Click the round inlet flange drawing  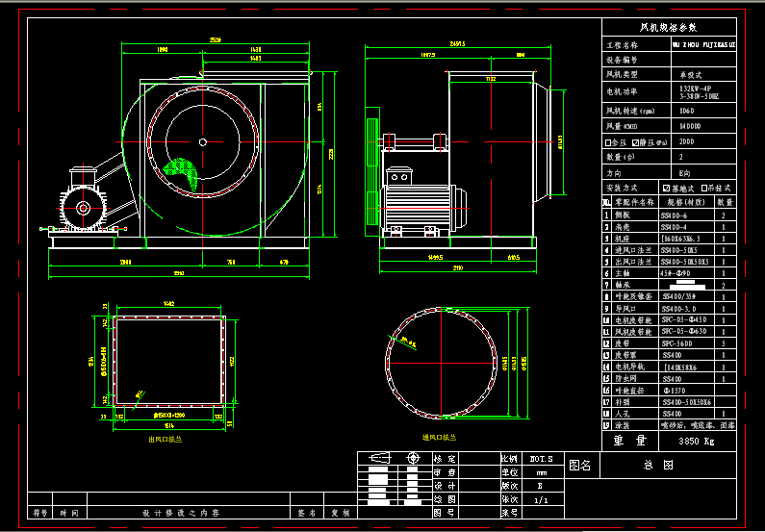[441, 363]
